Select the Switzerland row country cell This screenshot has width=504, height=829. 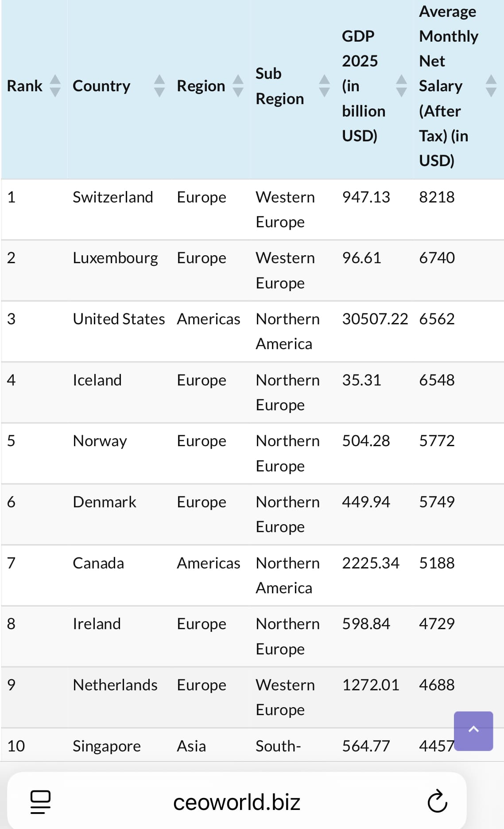tap(113, 197)
